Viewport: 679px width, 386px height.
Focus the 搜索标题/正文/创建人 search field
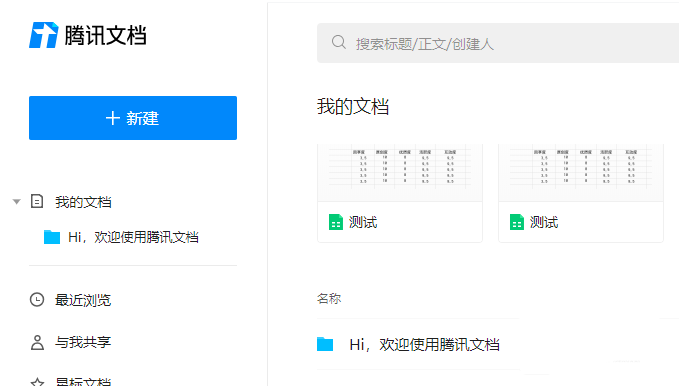pos(498,43)
